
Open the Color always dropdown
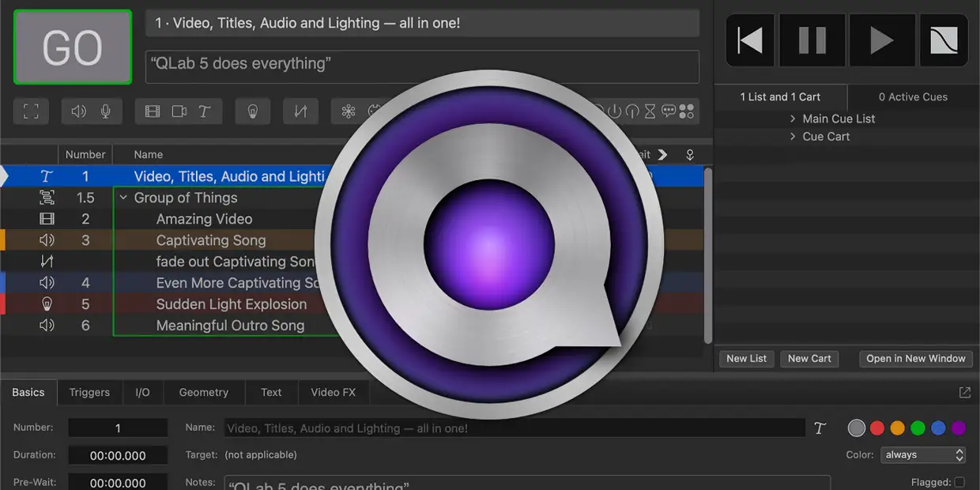(x=923, y=454)
